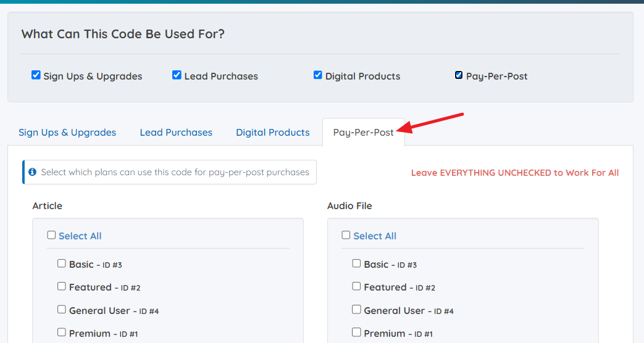This screenshot has width=644, height=343.
Task: Enable Basic ID #3 under Article
Action: [x=62, y=263]
